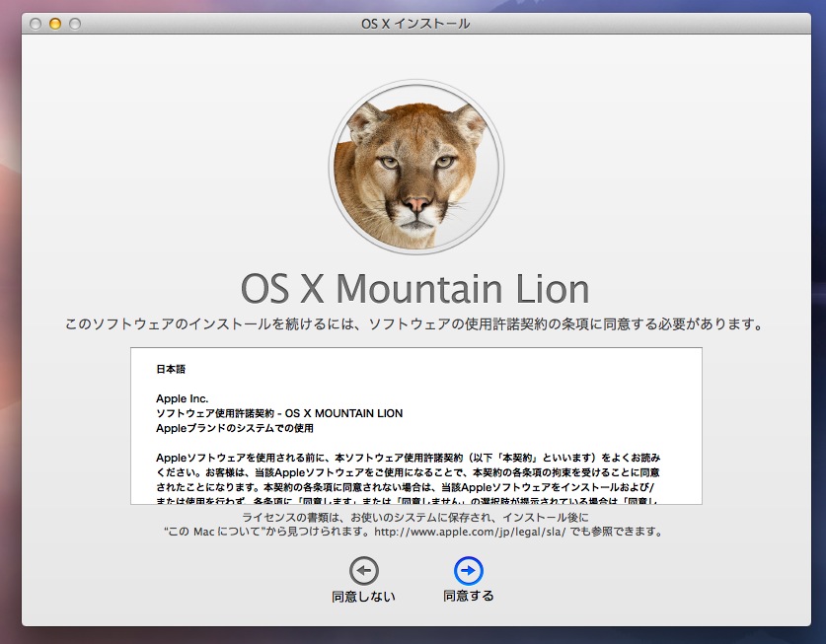Click the 日本語 heading in the license
Screen dimensions: 826x644
pos(171,369)
